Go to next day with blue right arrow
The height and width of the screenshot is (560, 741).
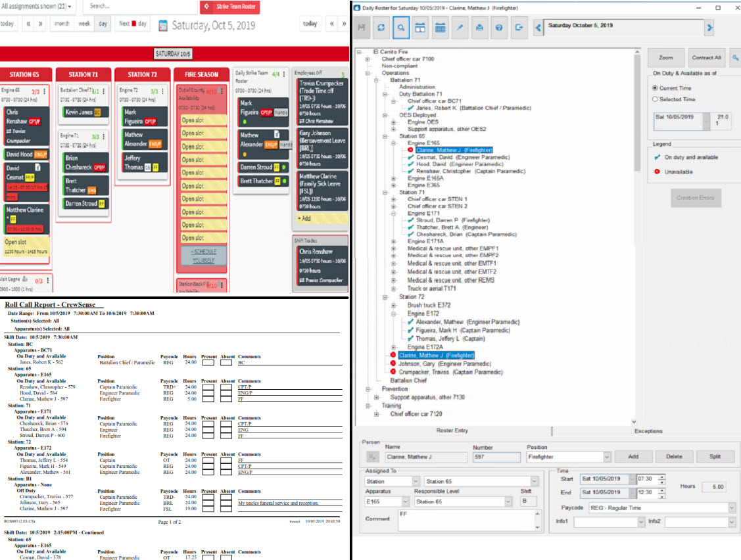709,28
